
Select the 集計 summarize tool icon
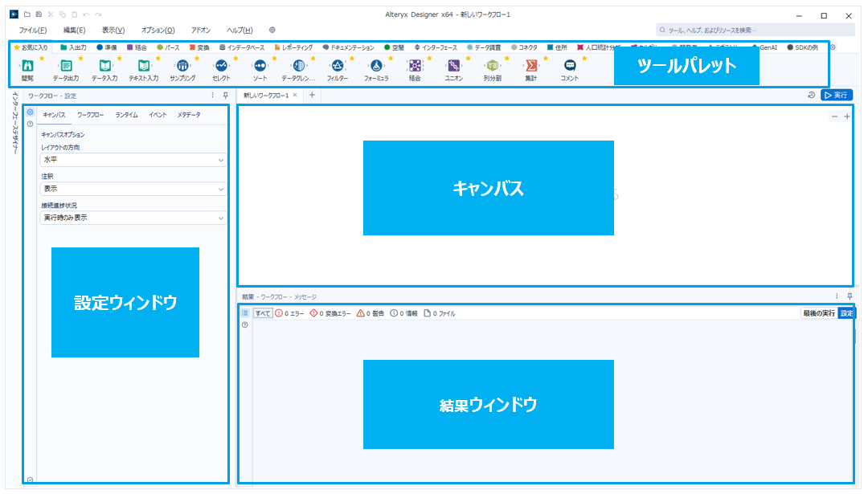pyautogui.click(x=531, y=66)
